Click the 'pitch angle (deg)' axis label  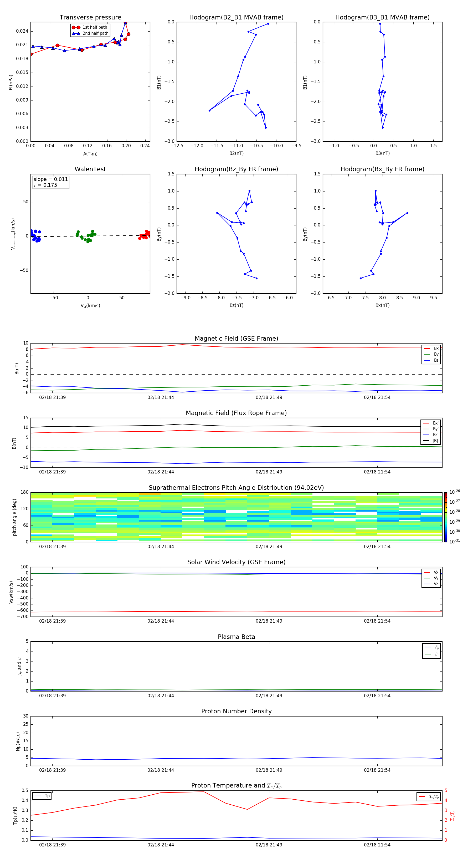(14, 517)
